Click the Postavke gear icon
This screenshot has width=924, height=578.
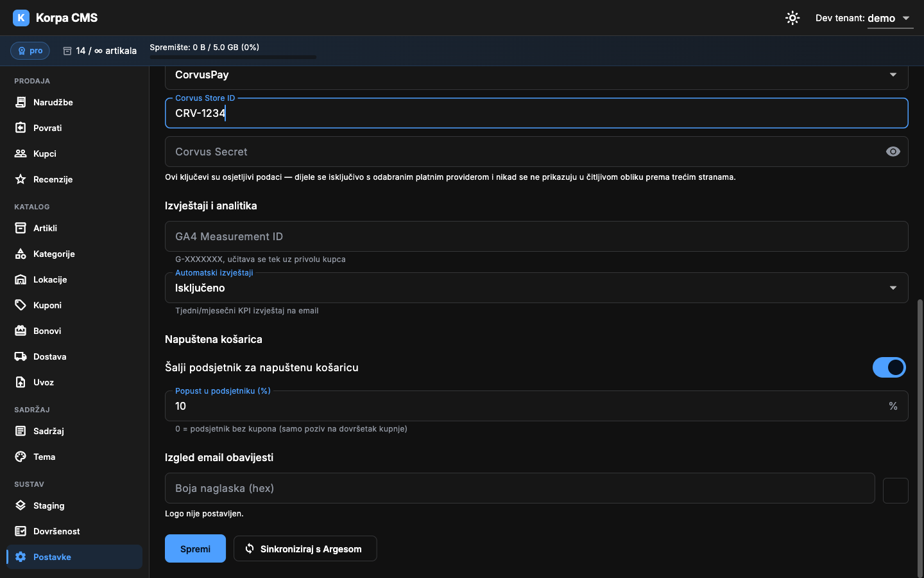coord(21,557)
